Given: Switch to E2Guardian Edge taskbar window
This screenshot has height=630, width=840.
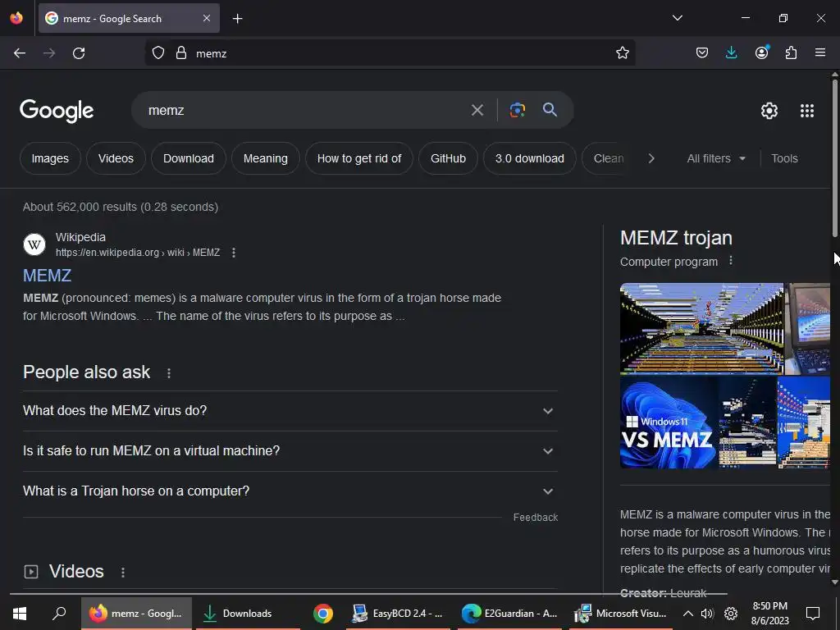Looking at the screenshot, I should point(510,614).
